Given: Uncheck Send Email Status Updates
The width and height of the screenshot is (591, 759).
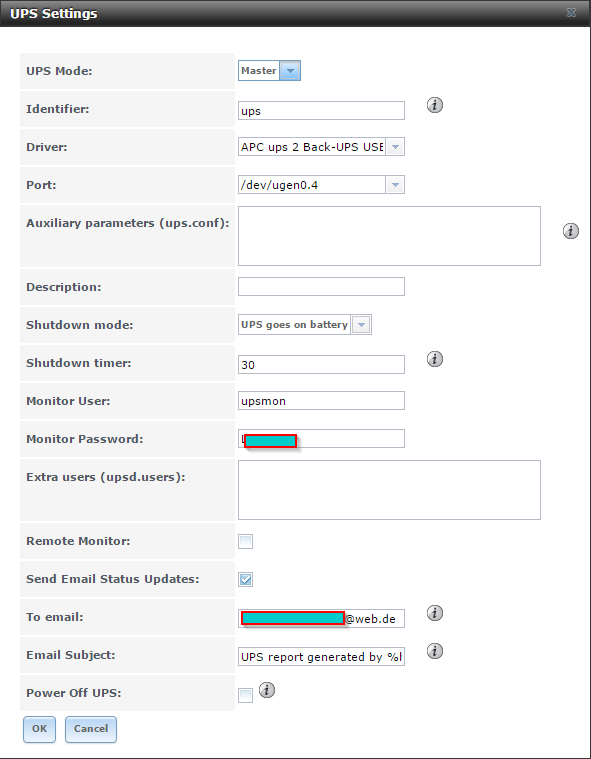Looking at the screenshot, I should [x=245, y=579].
